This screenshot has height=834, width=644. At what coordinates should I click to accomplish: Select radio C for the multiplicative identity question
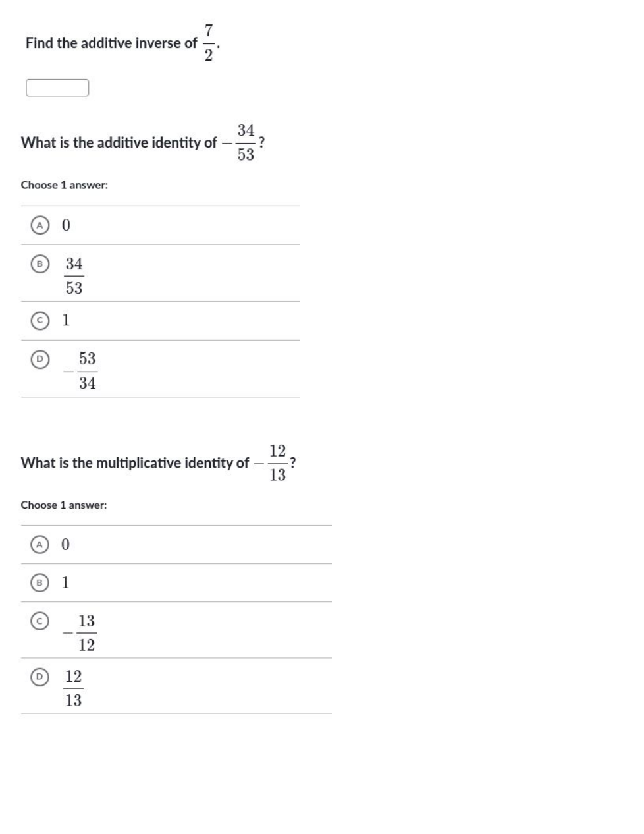point(40,621)
